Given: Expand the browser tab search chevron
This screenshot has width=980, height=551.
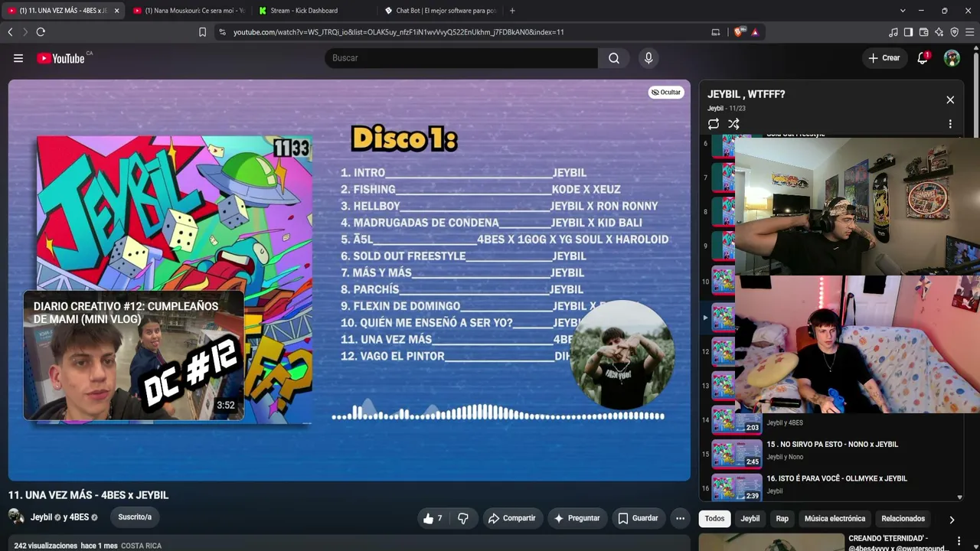Looking at the screenshot, I should point(903,11).
